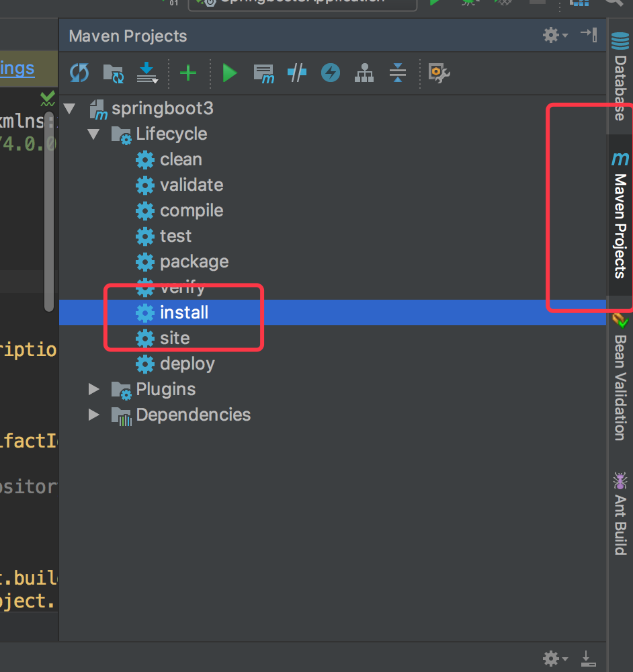Collapse the springboot3 project node
This screenshot has height=672, width=633.
(x=69, y=109)
